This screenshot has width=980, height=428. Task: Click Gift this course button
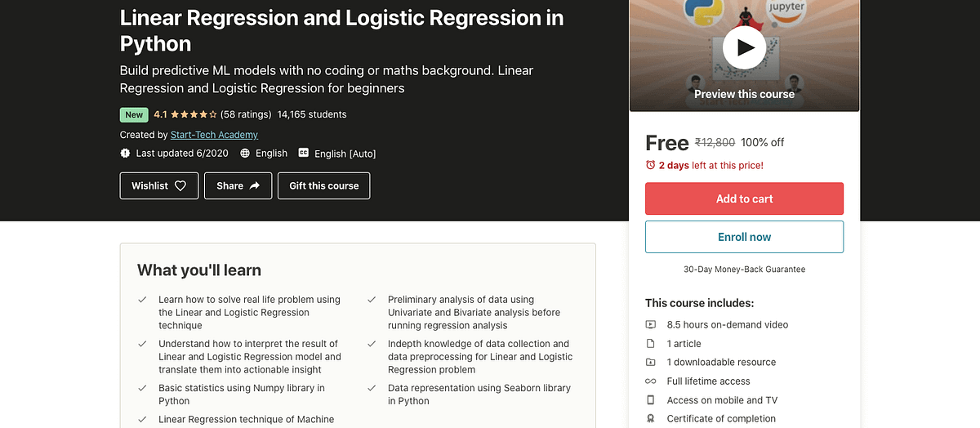tap(324, 185)
